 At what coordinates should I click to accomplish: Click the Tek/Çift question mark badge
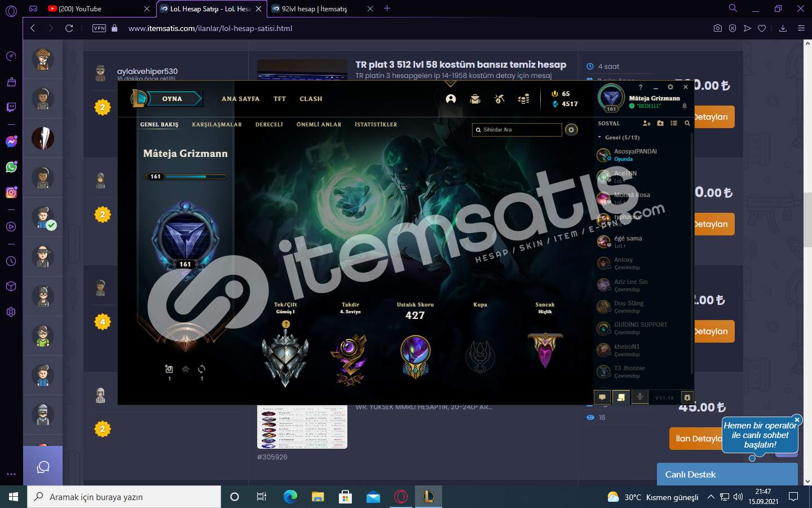click(286, 324)
